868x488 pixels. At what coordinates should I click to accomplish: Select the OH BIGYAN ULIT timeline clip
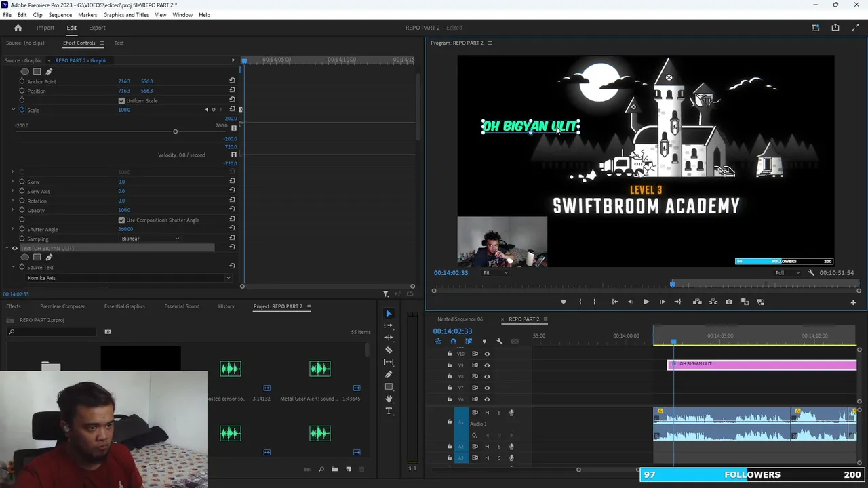(x=762, y=365)
